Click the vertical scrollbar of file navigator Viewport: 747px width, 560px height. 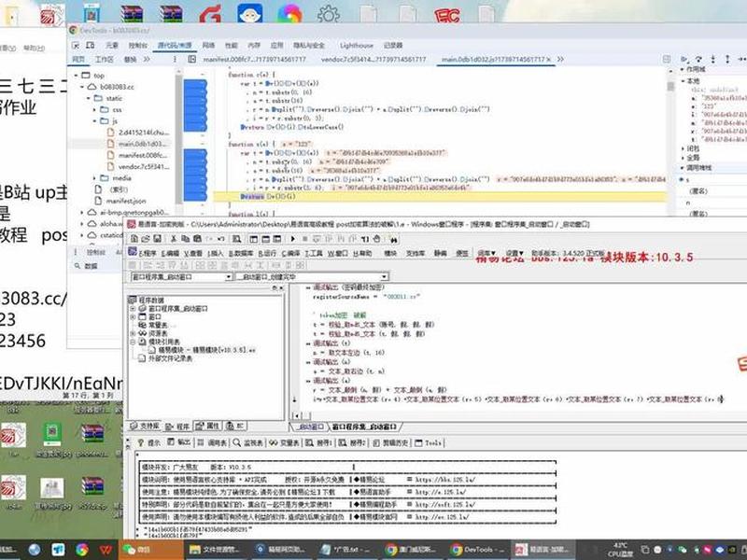tap(179, 138)
